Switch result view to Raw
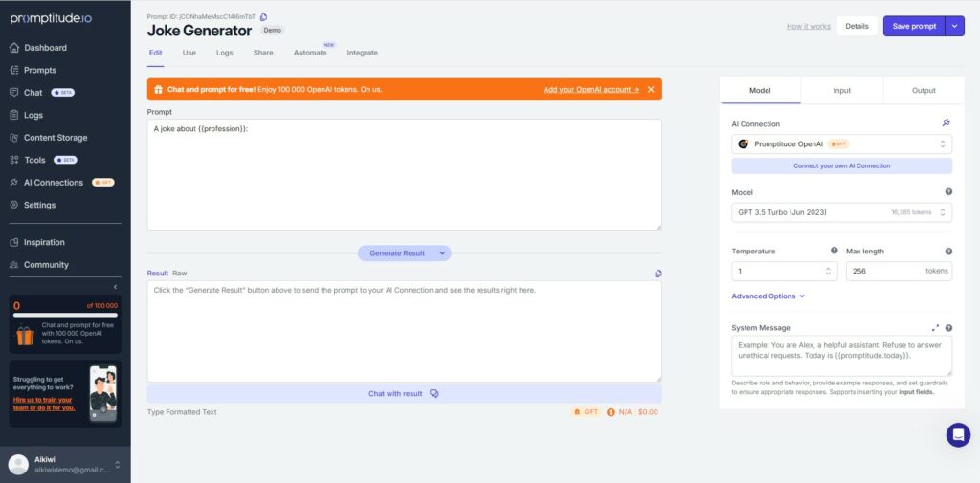Screen dimensions: 980x483 click(x=179, y=273)
